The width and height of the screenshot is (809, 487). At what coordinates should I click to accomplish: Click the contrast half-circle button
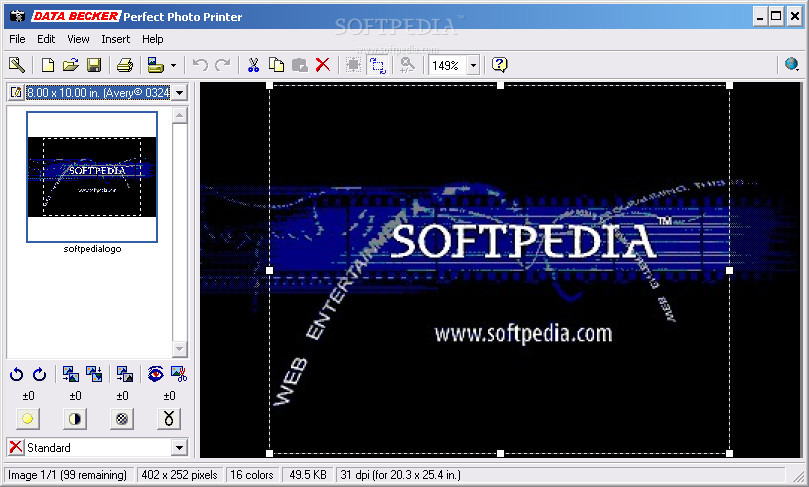coord(74,419)
